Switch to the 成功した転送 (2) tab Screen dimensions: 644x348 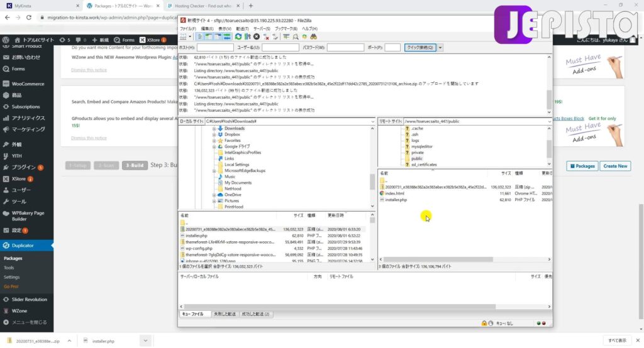pyautogui.click(x=255, y=314)
